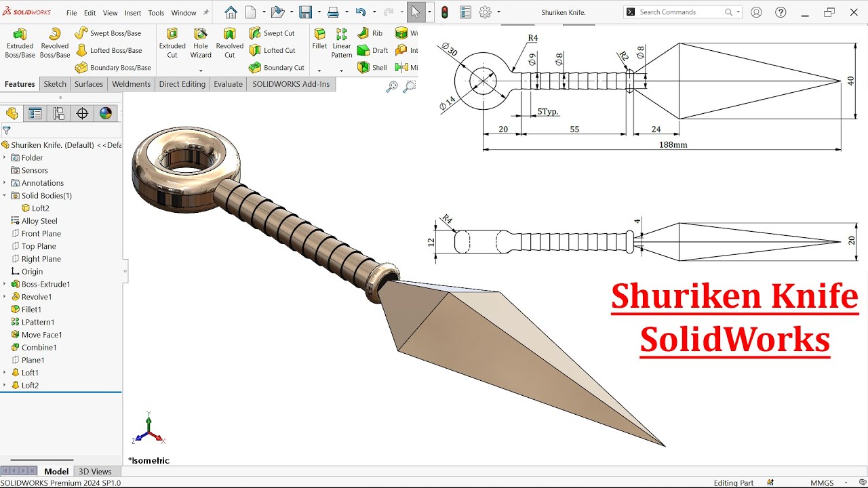Select the Rib feature
This screenshot has height=488, width=868.
point(370,33)
